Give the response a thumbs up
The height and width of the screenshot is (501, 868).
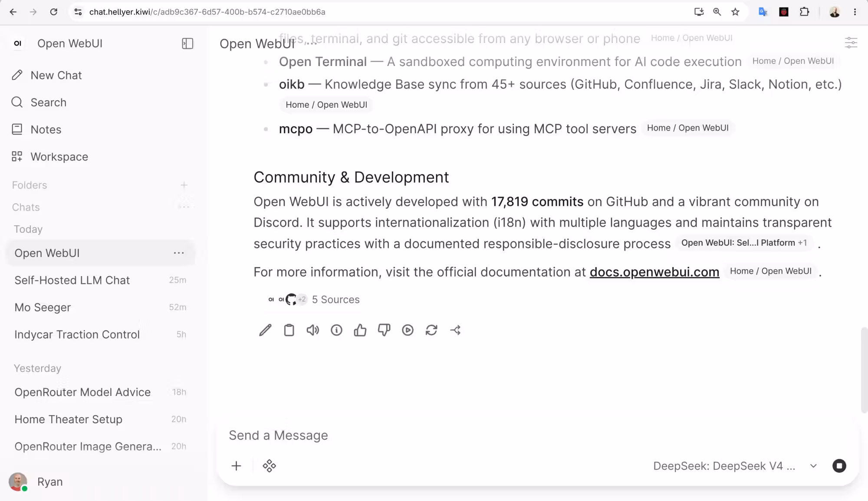[360, 330]
